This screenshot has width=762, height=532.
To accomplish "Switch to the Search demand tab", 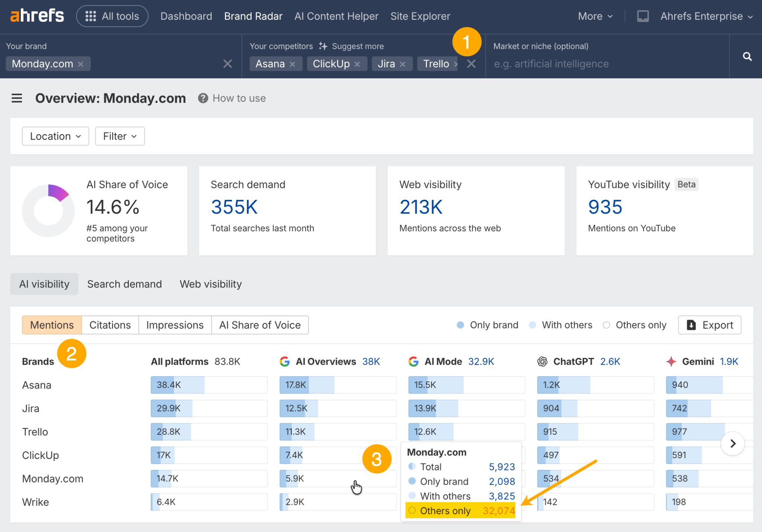I will pyautogui.click(x=124, y=284).
